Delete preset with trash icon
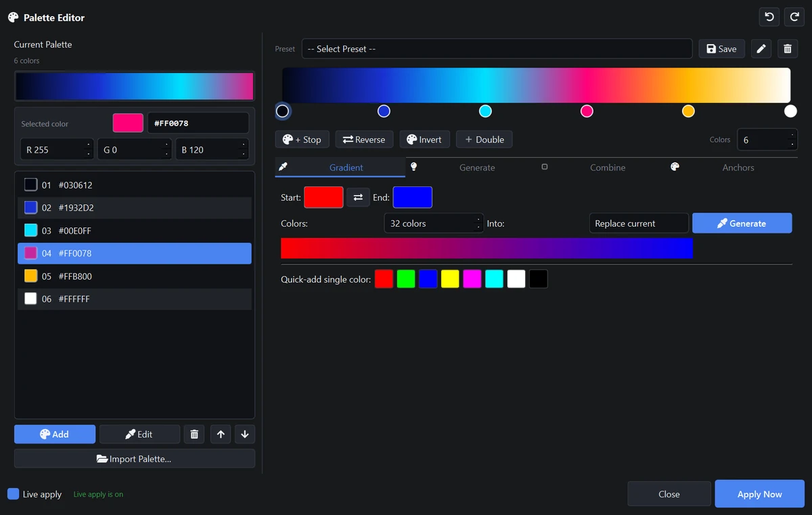 (788, 49)
